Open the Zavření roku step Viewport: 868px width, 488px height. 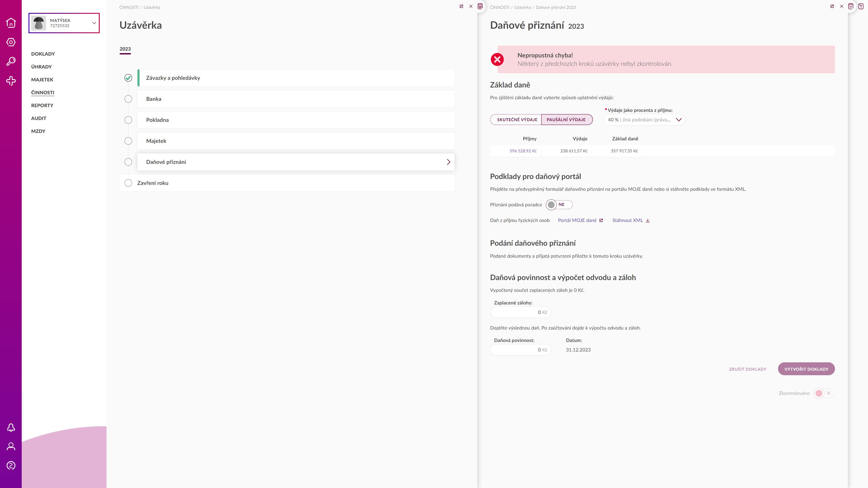pyautogui.click(x=287, y=183)
